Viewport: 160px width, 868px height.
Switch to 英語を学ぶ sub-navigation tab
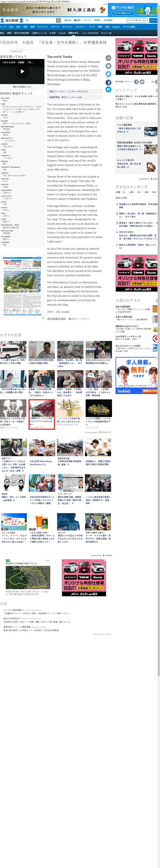[73, 33]
